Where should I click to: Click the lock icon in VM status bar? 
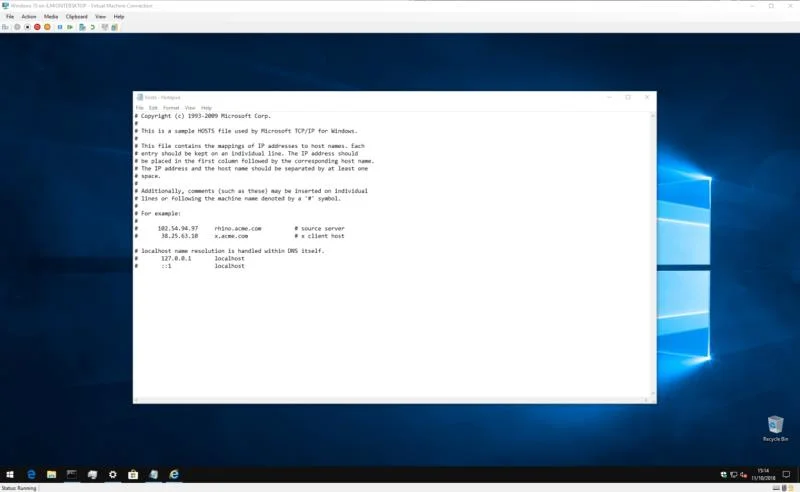790,488
